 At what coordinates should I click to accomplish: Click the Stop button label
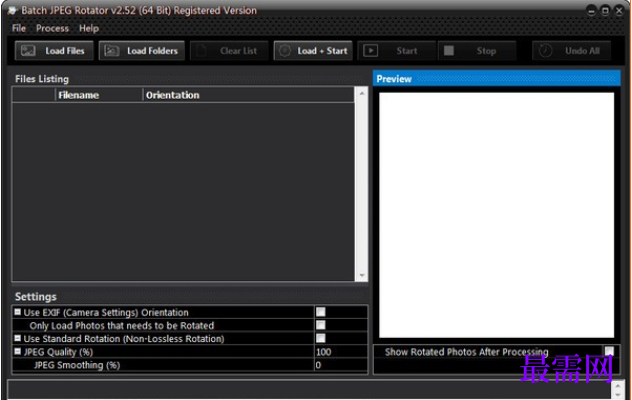[486, 51]
